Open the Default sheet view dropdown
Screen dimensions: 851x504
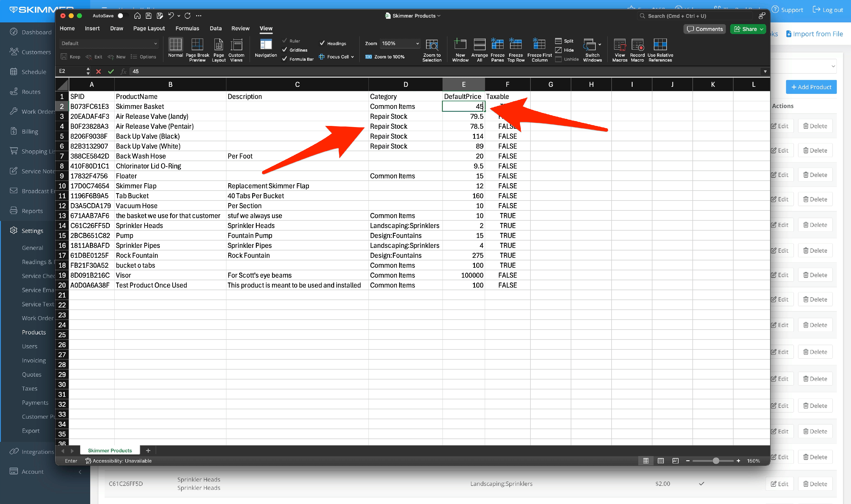coord(109,43)
